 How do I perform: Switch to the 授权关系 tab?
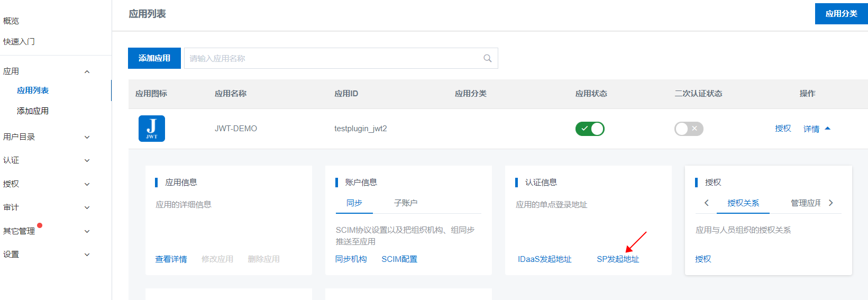click(743, 203)
